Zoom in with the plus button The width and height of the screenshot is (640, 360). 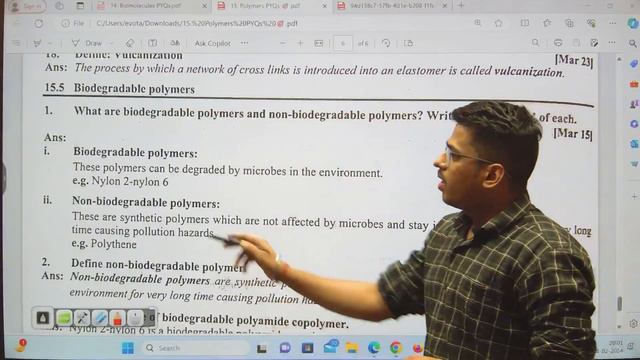coord(300,43)
